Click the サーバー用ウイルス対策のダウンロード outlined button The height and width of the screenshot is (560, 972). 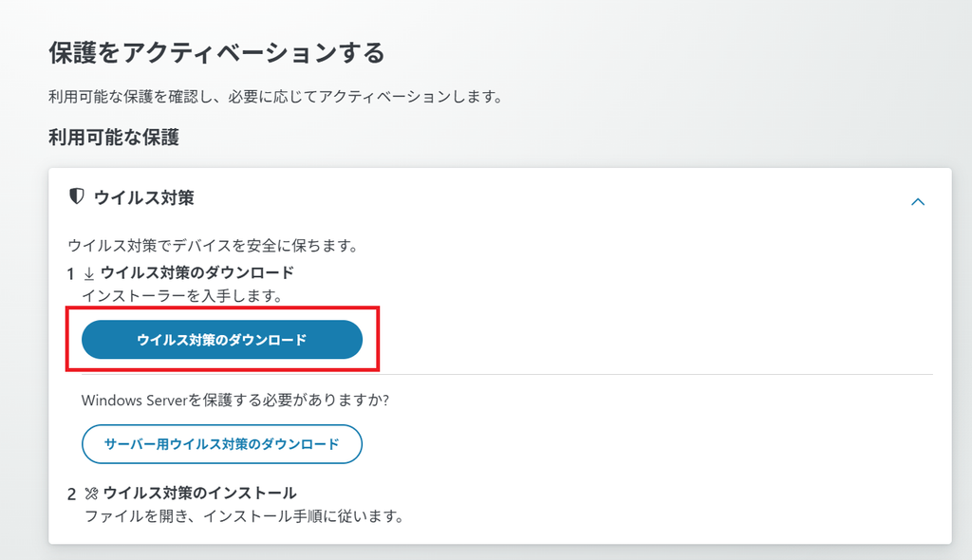[x=222, y=444]
